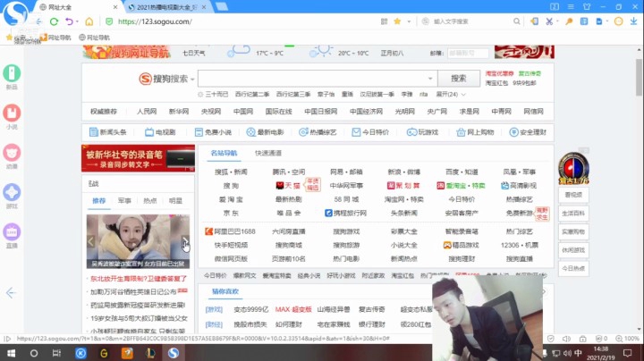The height and width of the screenshot is (361, 644).
Task: Open the 人民网 link
Action: tap(147, 111)
